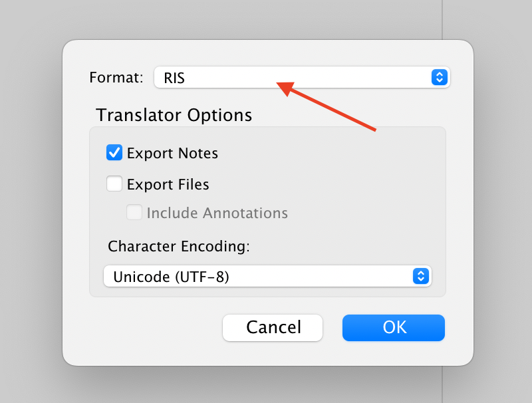
Task: Click the "Format:" label
Action: click(x=116, y=78)
